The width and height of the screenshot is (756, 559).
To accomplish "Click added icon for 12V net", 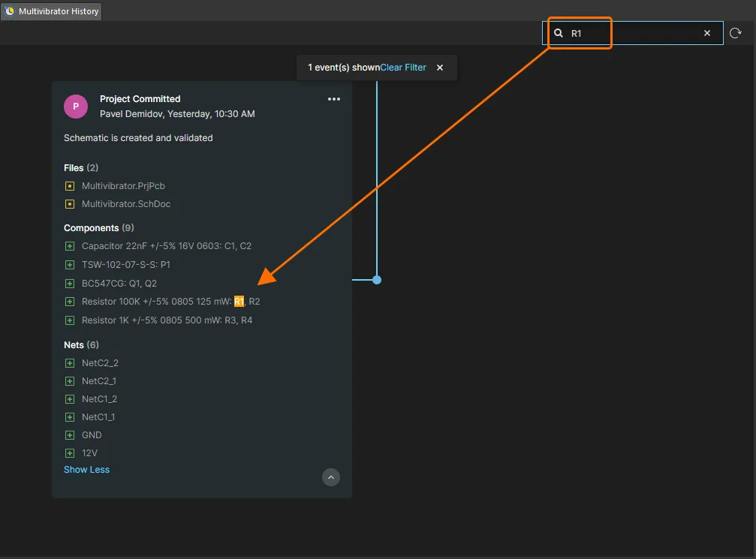I will click(x=69, y=453).
